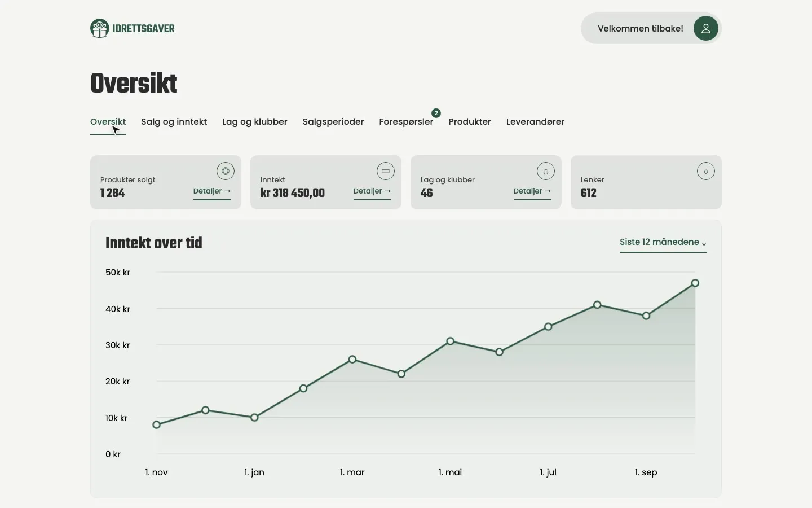Open Detaljer link for Lag og klubber card
Screen dimensions: 812x508
(x=532, y=191)
